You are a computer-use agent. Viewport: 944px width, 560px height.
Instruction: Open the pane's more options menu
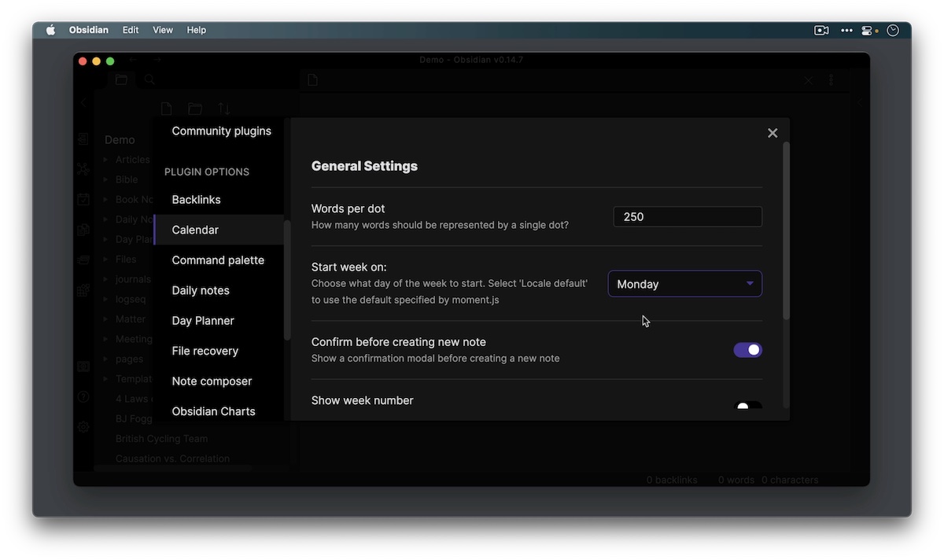coord(831,80)
